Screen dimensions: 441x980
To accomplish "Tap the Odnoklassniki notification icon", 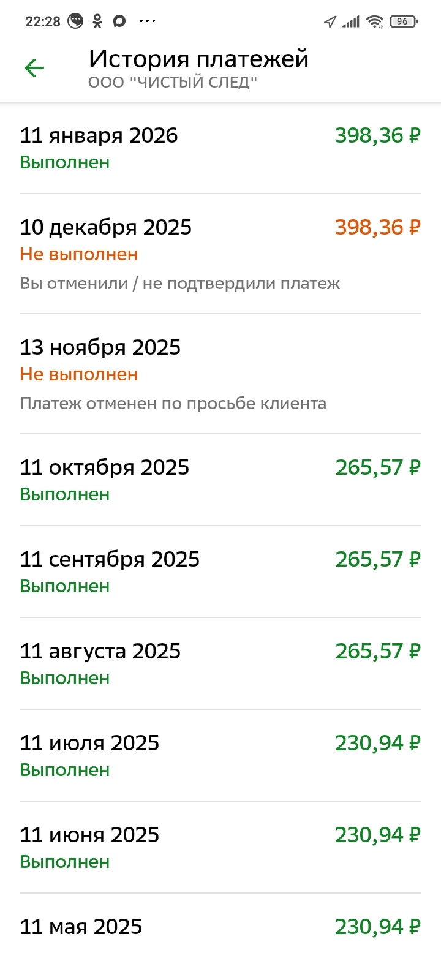I will point(97,21).
